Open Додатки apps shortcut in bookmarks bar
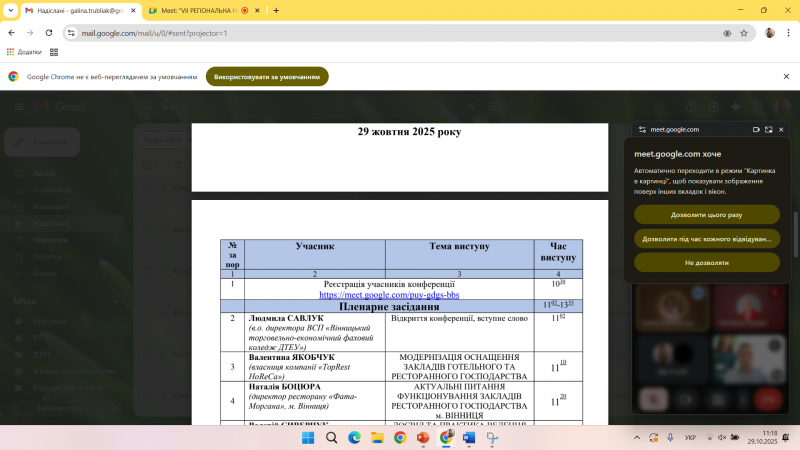The height and width of the screenshot is (450, 800). 24,51
